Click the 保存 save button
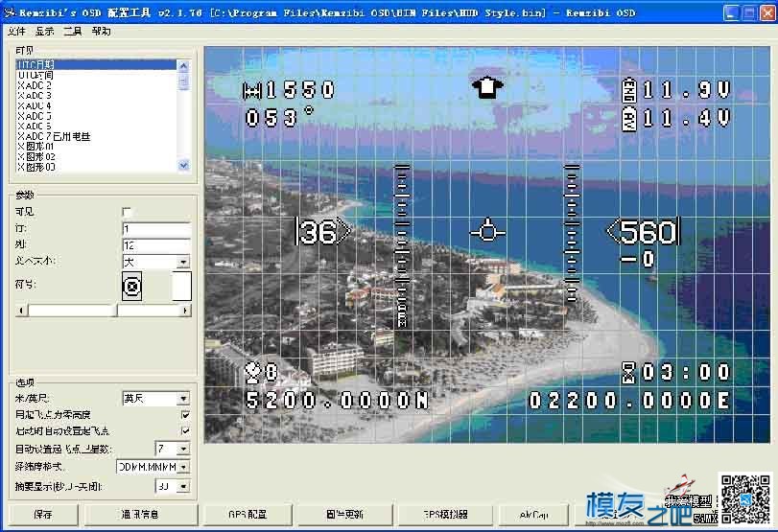This screenshot has height=532, width=778. pos(43,515)
